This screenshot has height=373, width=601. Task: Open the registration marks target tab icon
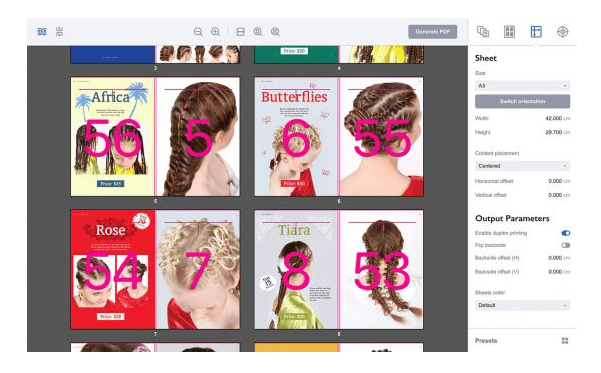(562, 32)
